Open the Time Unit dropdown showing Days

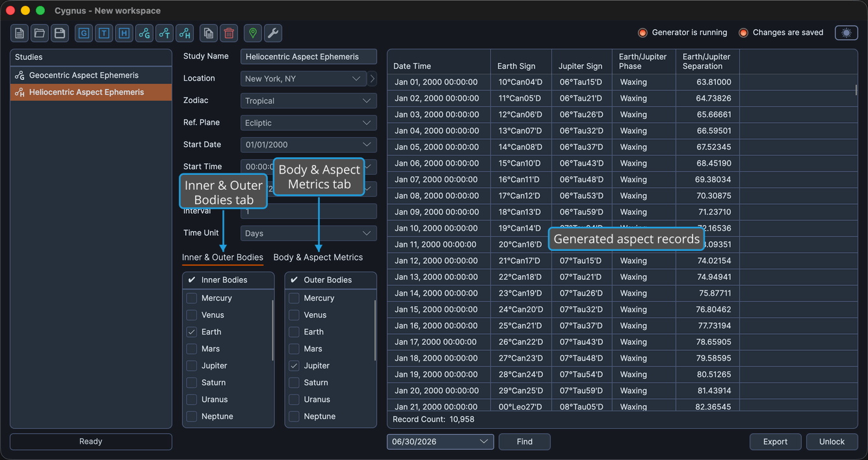[x=309, y=233]
